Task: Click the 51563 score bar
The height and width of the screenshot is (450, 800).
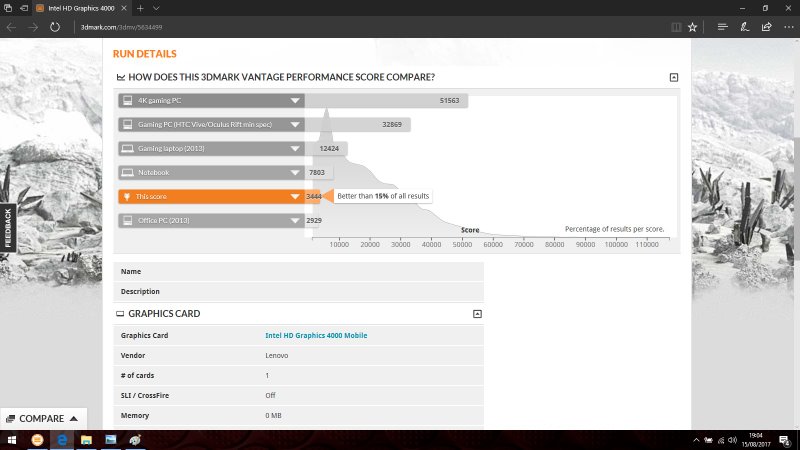Action: [386, 101]
